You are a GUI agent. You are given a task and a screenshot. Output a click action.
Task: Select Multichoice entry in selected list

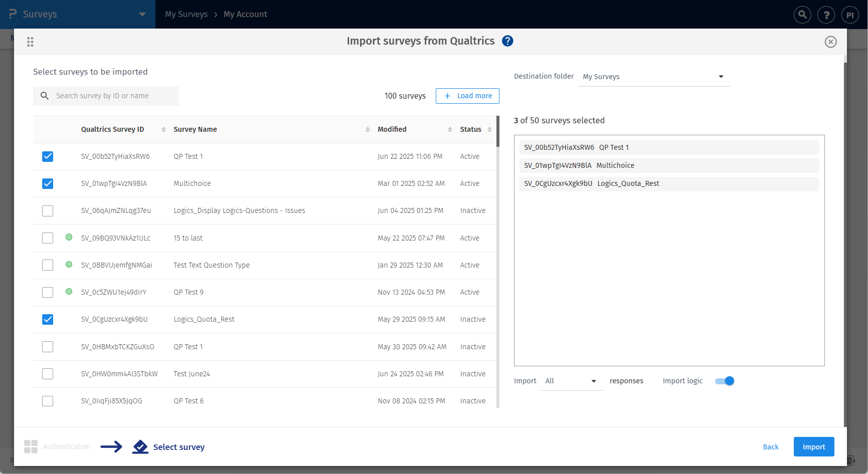(x=669, y=165)
